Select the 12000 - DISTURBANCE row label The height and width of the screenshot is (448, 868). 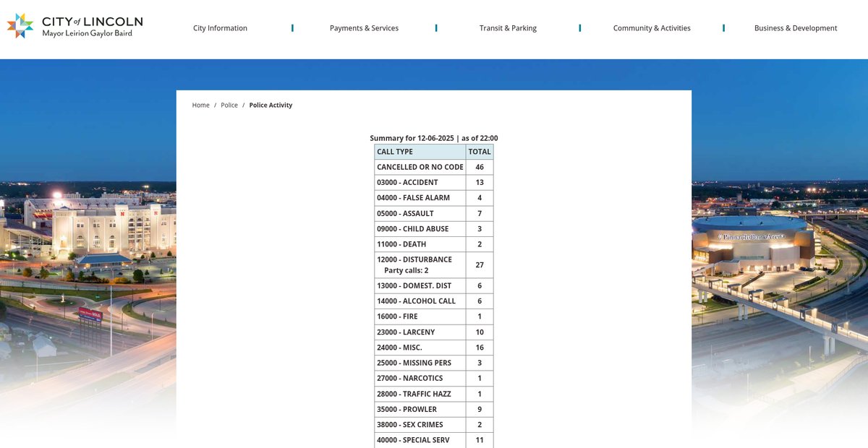(414, 259)
